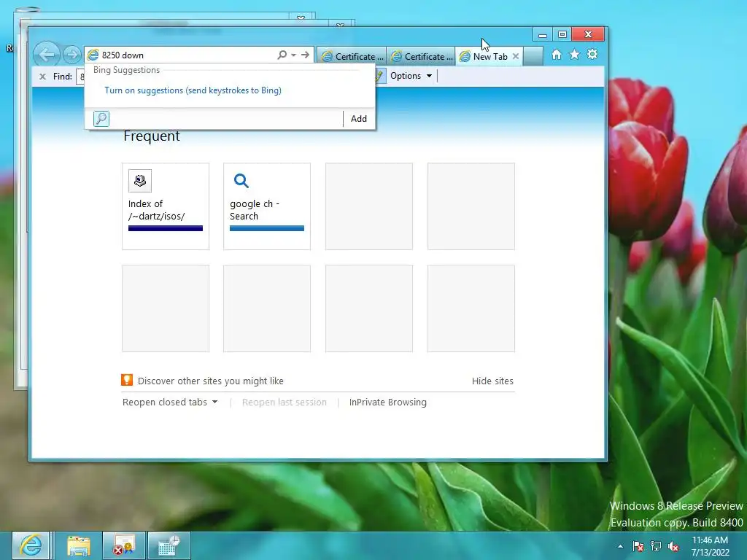Click Reopen last session link
The height and width of the screenshot is (560, 747).
pyautogui.click(x=285, y=402)
